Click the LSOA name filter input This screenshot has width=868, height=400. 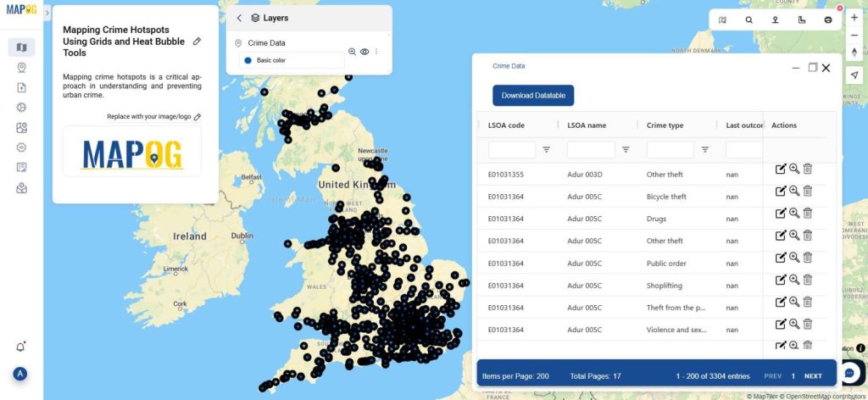[591, 149]
